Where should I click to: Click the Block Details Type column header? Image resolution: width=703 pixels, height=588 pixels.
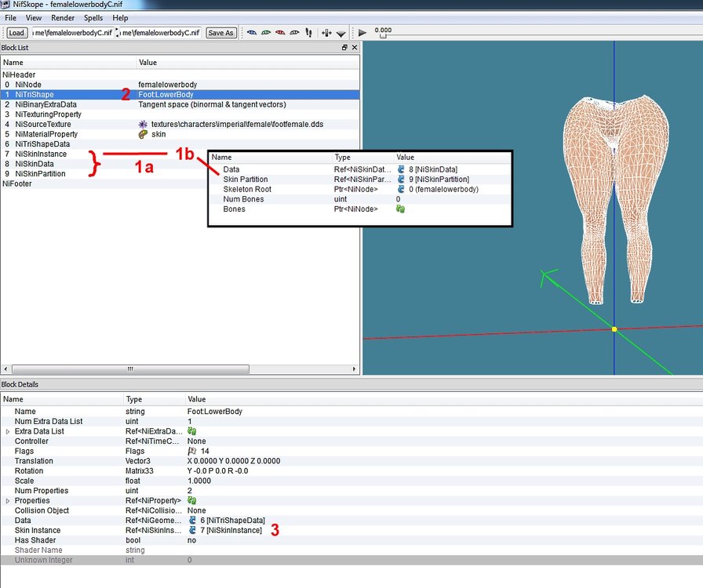point(155,399)
